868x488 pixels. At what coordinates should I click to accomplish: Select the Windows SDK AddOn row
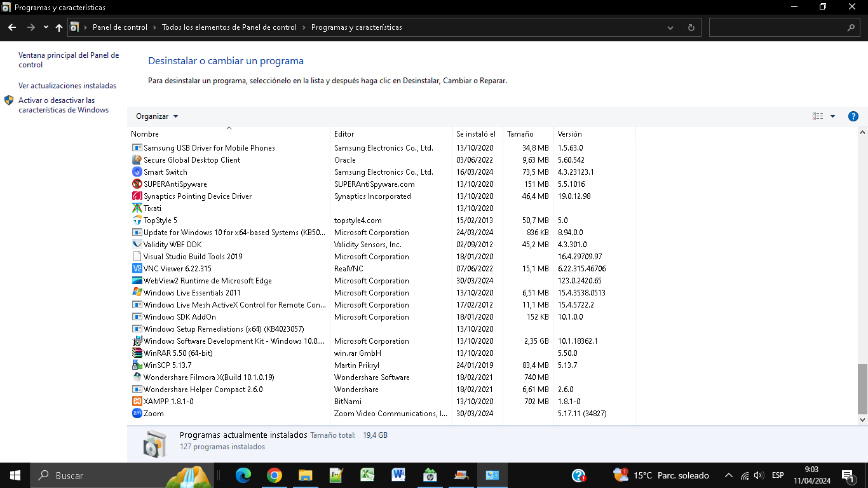(381, 317)
